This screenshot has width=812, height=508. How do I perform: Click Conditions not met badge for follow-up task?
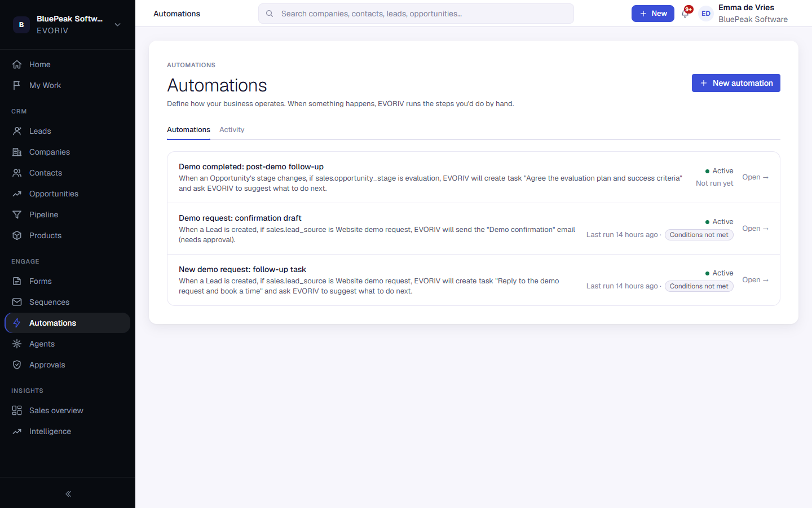click(699, 286)
